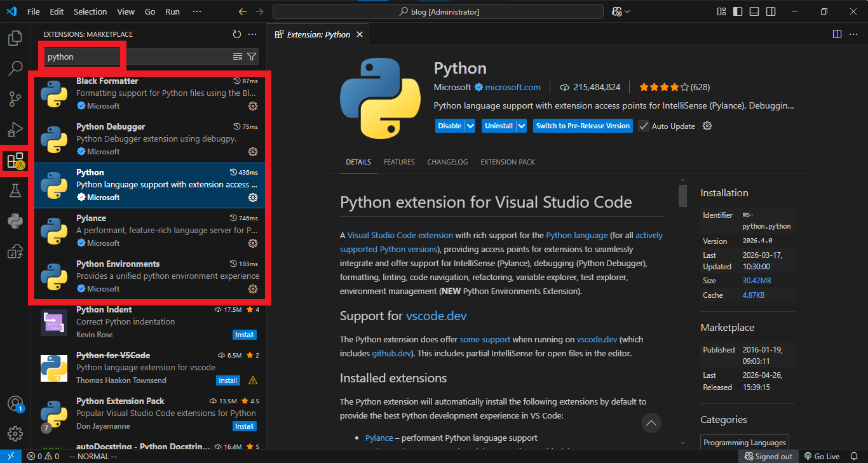Open the github.dev link
This screenshot has height=463, width=868.
click(x=390, y=353)
